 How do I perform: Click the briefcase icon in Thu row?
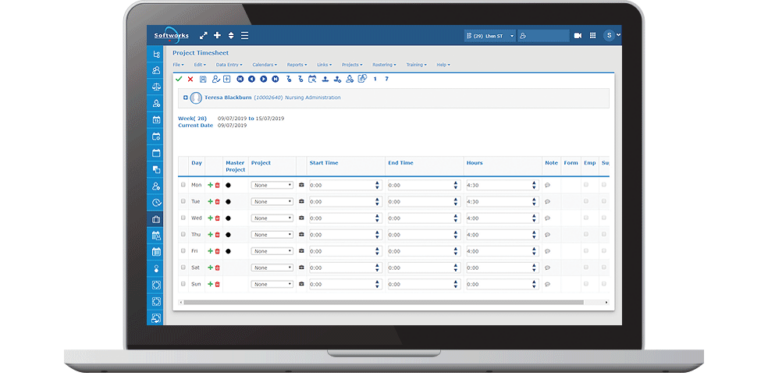coord(301,235)
